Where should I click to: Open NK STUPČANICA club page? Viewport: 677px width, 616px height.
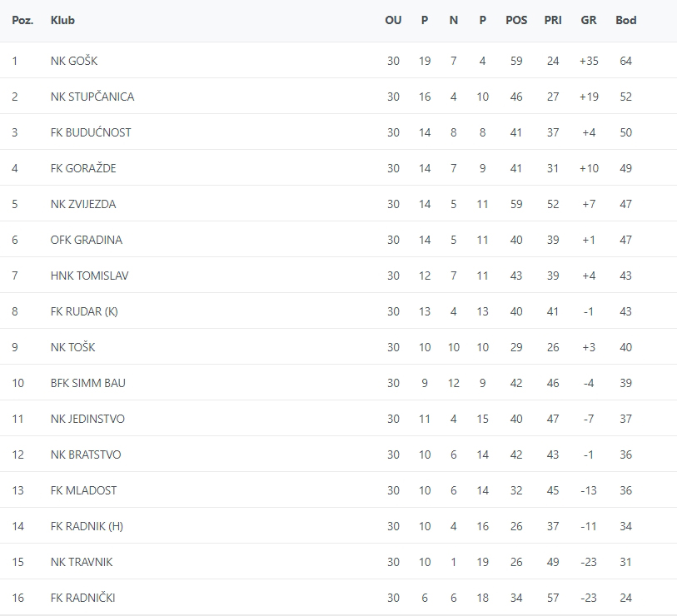[x=92, y=97]
